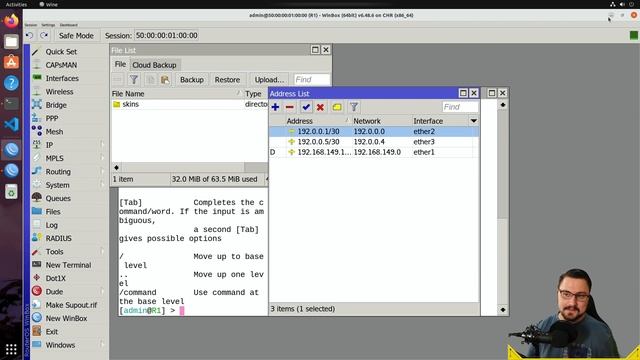Viewport: 640px width, 360px height.
Task: Click the Backup button
Action: pos(192,80)
